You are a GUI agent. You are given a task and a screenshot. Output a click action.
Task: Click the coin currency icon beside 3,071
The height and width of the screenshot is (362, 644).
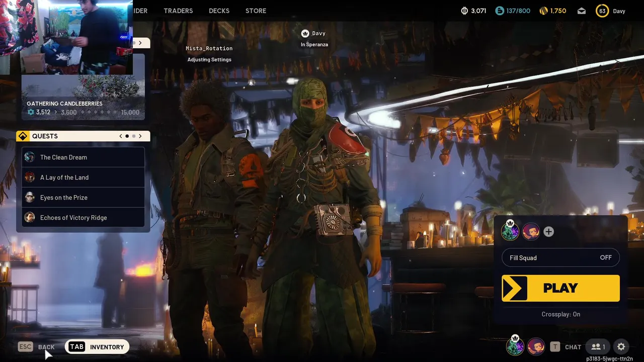tap(464, 11)
